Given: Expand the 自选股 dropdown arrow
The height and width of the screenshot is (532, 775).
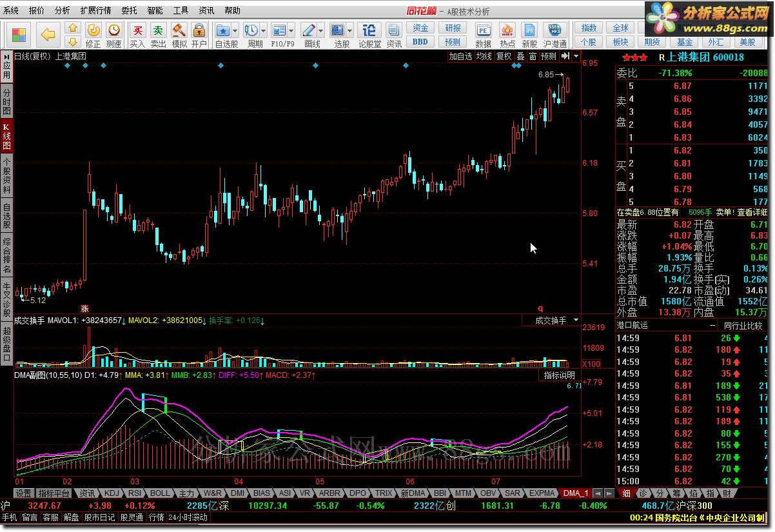Looking at the screenshot, I should 235,30.
